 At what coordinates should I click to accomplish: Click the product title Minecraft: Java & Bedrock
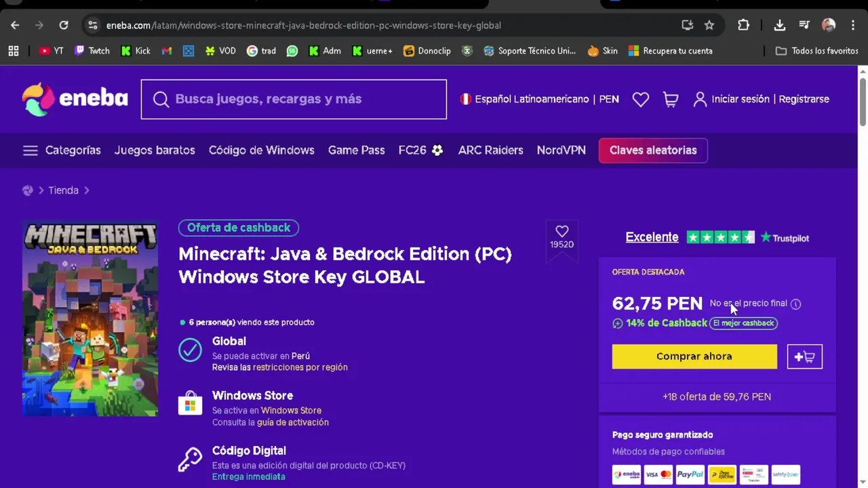pyautogui.click(x=345, y=265)
